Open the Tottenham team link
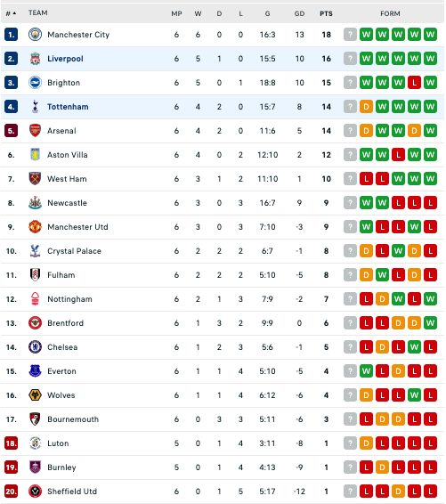 pos(68,107)
